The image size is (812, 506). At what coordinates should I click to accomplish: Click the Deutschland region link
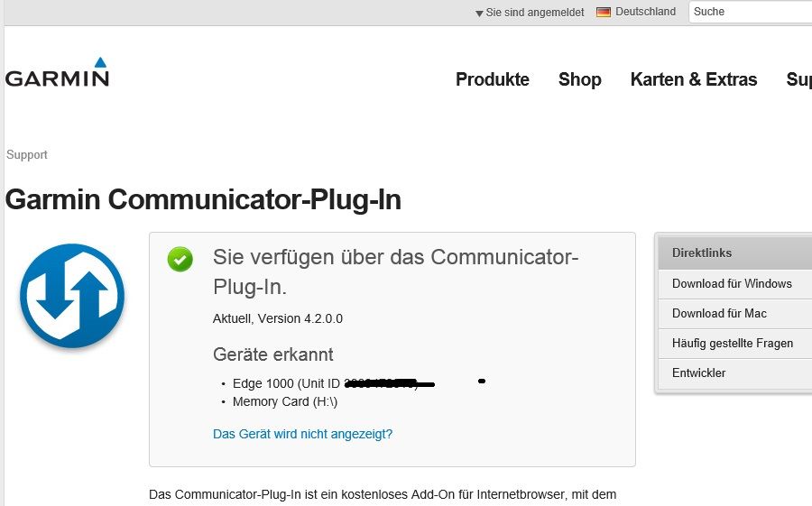(645, 13)
